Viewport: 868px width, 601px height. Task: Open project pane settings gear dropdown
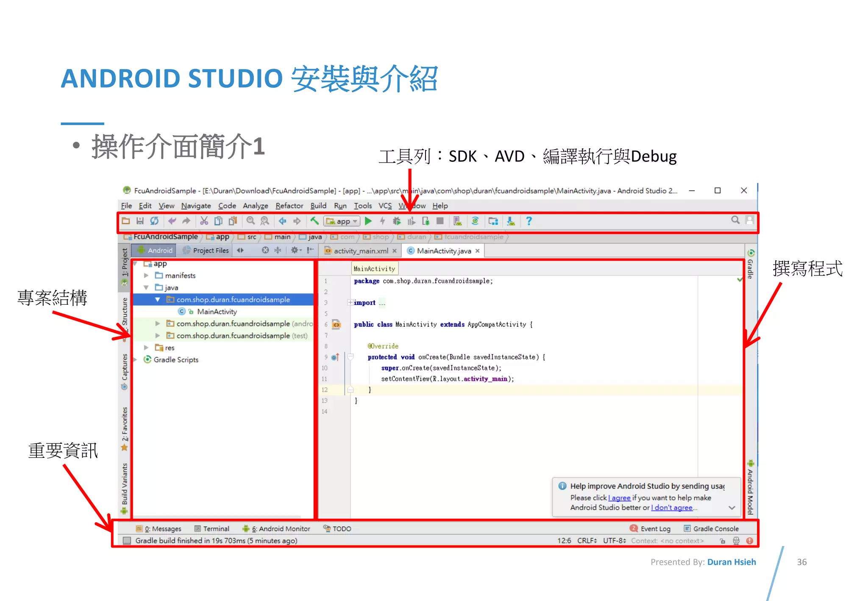295,250
